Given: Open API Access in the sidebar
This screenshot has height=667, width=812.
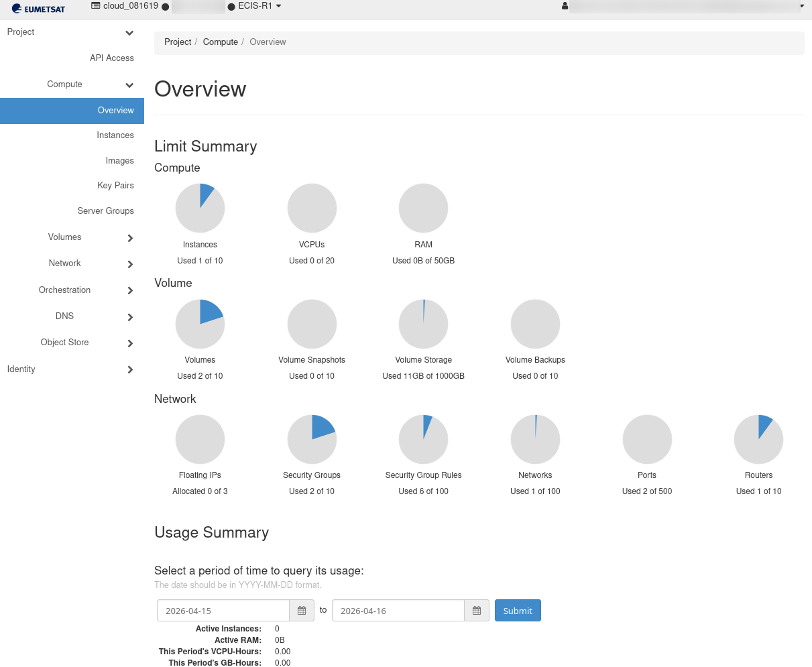Looking at the screenshot, I should pos(112,58).
